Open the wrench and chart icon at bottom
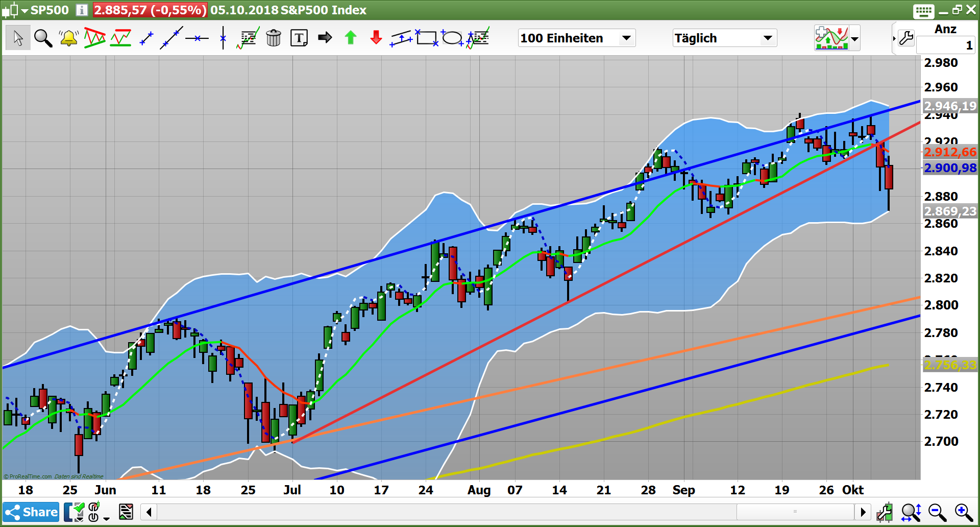The width and height of the screenshot is (980, 527). (x=885, y=512)
